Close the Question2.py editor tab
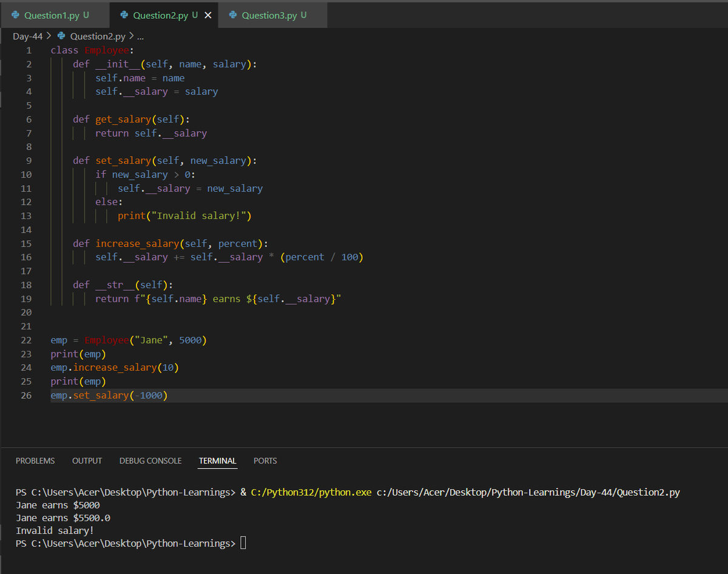Screen dimensions: 728x574 208,15
